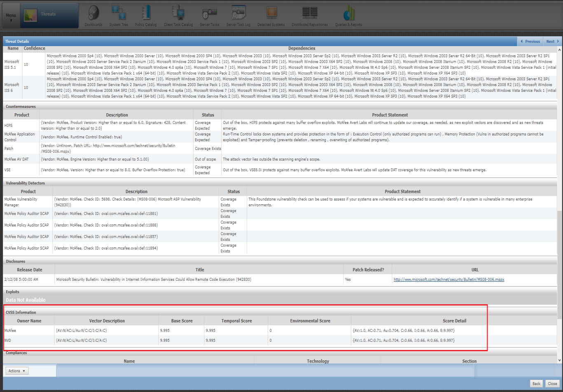Click the Product Statement header in Countermeasures
563x392 pixels.
[390, 115]
